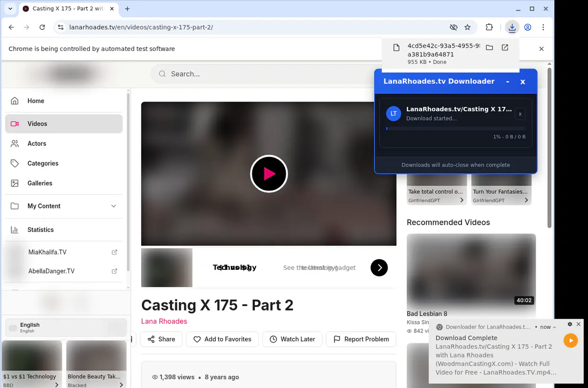Screen dimensions: 588x388
Task: Click the Report Problem button
Action: coord(361,339)
